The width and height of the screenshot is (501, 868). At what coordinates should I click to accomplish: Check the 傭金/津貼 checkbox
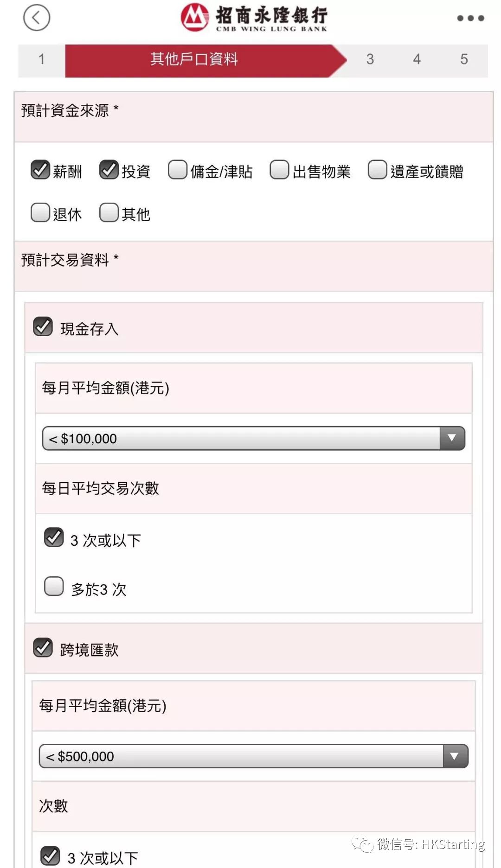click(178, 170)
